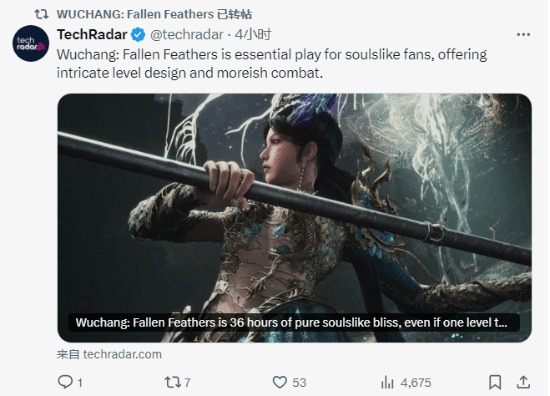
Task: Share the post via upload arrow icon
Action: 523,382
